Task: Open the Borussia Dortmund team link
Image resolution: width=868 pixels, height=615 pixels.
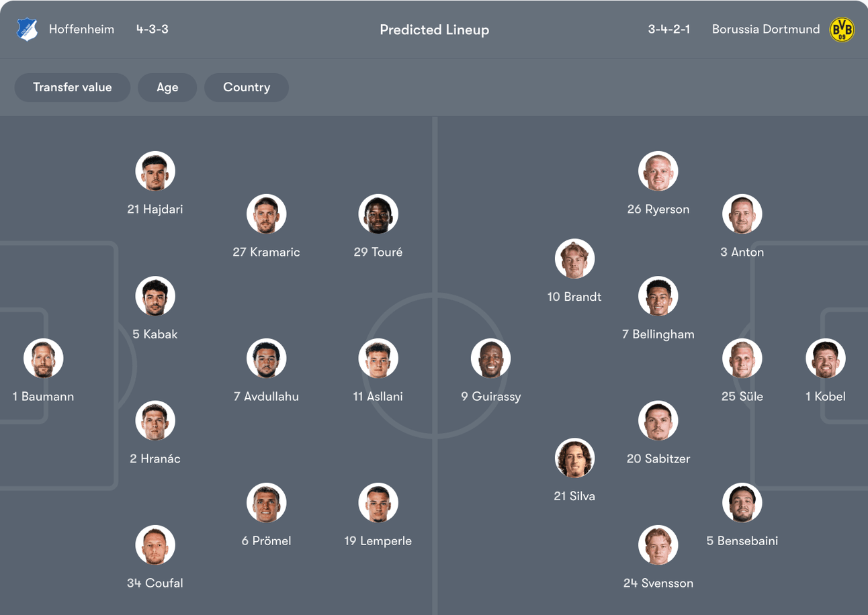Action: [x=766, y=30]
